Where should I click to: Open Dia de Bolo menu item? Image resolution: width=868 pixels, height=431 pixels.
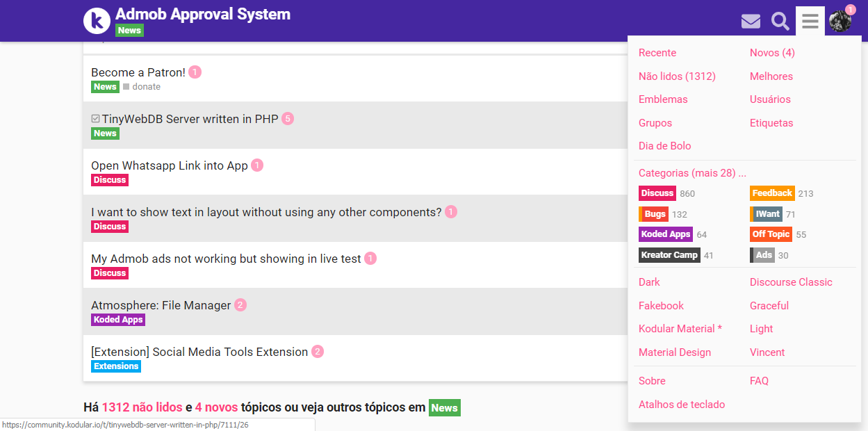[x=665, y=146]
